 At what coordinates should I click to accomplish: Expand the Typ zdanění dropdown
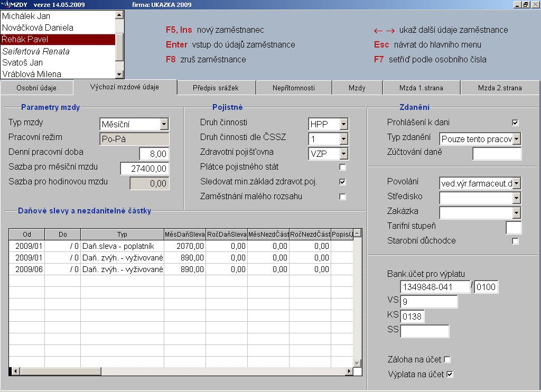[517, 139]
